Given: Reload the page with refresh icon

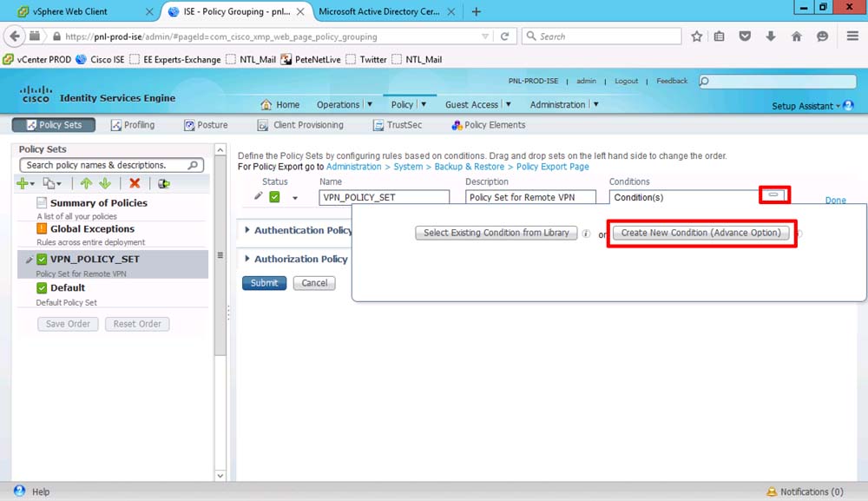Looking at the screenshot, I should pyautogui.click(x=505, y=36).
